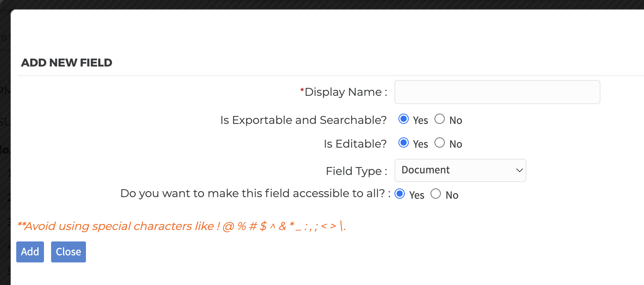Click the orange special characters warning text
The image size is (644, 285).
pyautogui.click(x=181, y=226)
